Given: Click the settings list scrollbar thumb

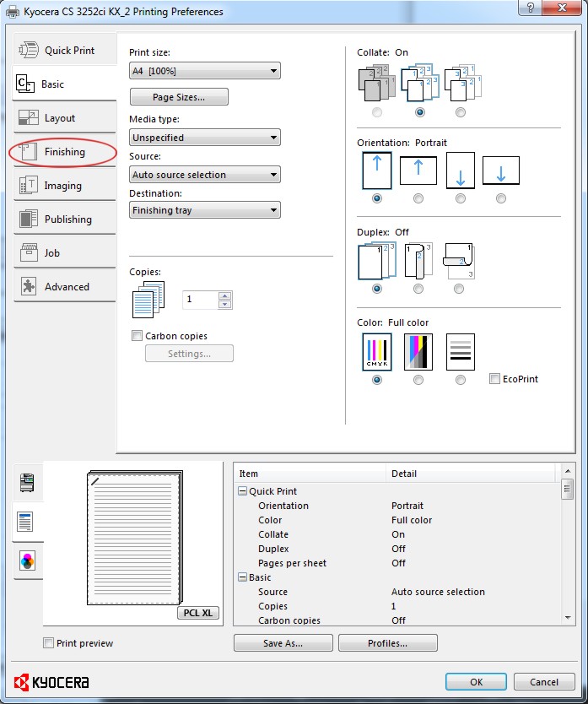Looking at the screenshot, I should (567, 489).
